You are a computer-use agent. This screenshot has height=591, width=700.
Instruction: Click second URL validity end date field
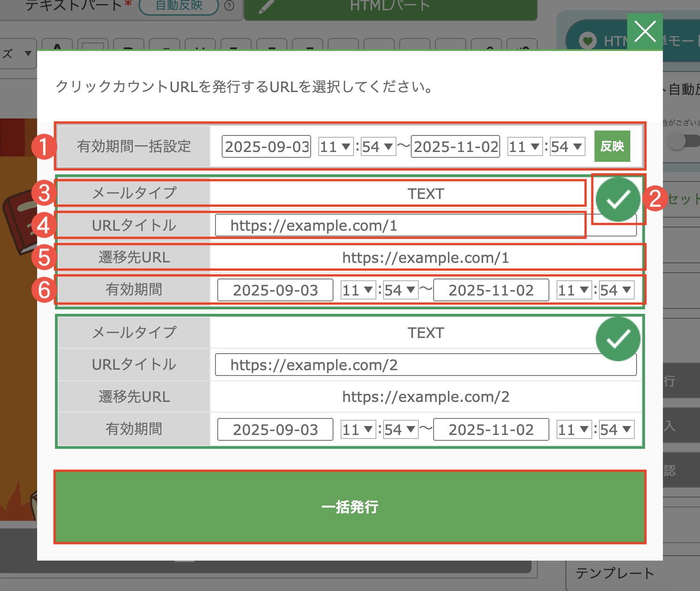pos(491,430)
